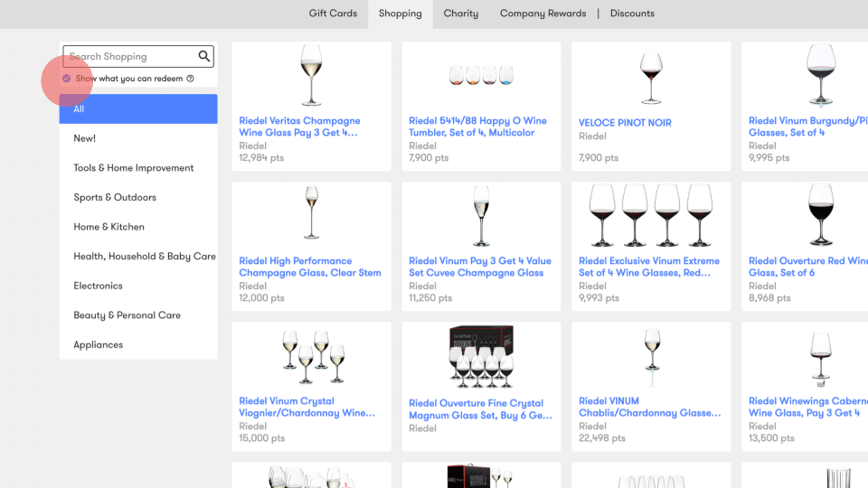The width and height of the screenshot is (868, 488).
Task: Click the 13,500 pts price text
Action: click(771, 438)
